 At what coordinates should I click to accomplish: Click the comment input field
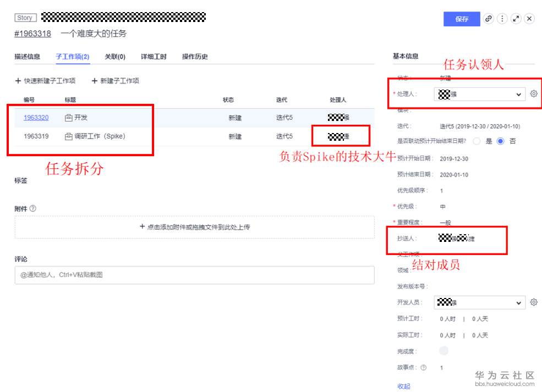coord(195,275)
